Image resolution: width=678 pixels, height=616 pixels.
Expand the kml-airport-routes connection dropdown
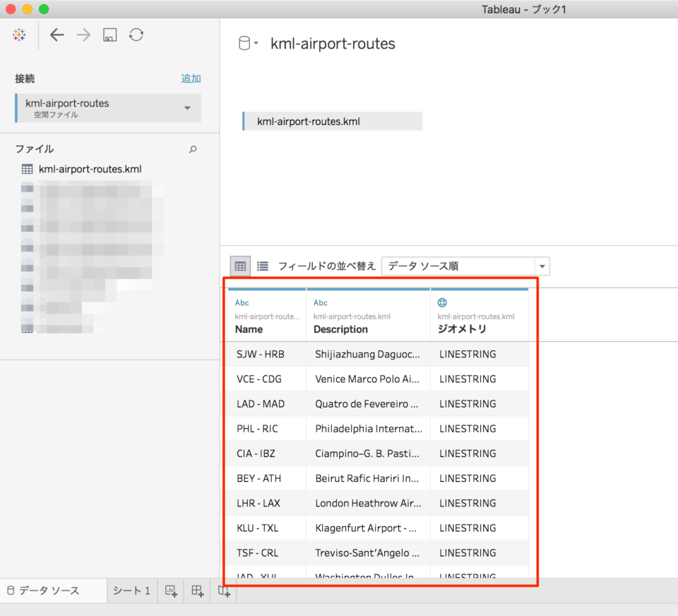tap(187, 108)
